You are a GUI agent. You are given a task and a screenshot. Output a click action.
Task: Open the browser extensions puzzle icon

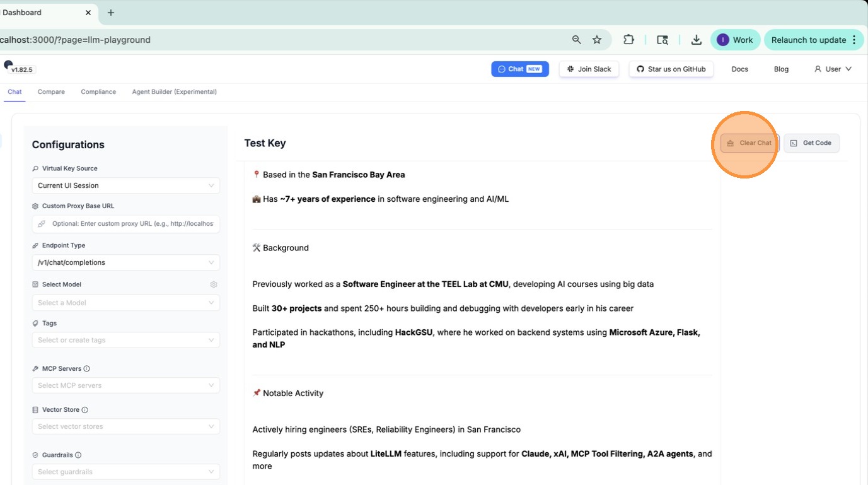(x=628, y=40)
